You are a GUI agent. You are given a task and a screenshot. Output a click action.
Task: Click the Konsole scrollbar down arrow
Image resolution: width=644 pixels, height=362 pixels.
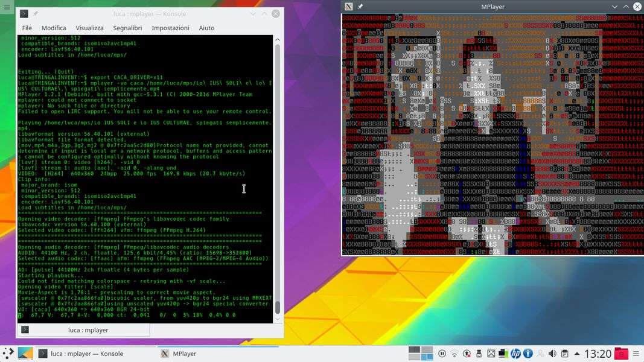pyautogui.click(x=278, y=319)
